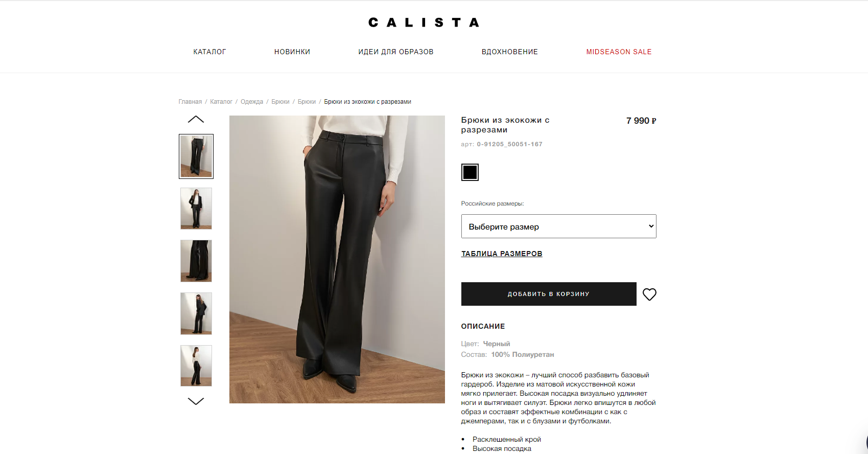Open ИДЕИ ДЛЯ ОБРАЗОВ menu item

coord(396,52)
